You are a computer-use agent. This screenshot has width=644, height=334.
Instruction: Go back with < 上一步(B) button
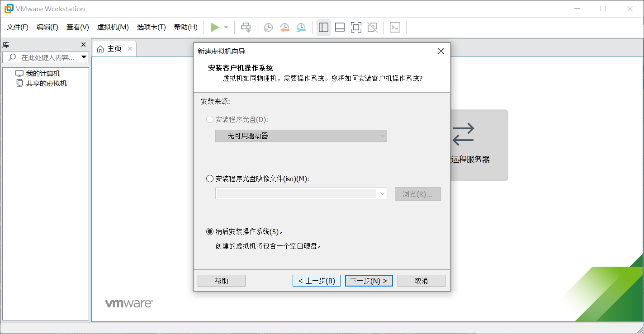[x=317, y=281]
